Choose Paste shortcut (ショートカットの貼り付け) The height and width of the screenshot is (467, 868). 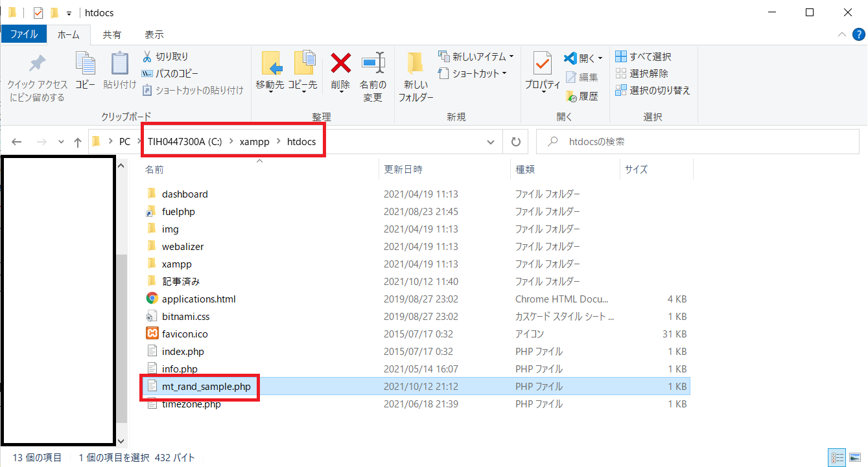pyautogui.click(x=193, y=91)
